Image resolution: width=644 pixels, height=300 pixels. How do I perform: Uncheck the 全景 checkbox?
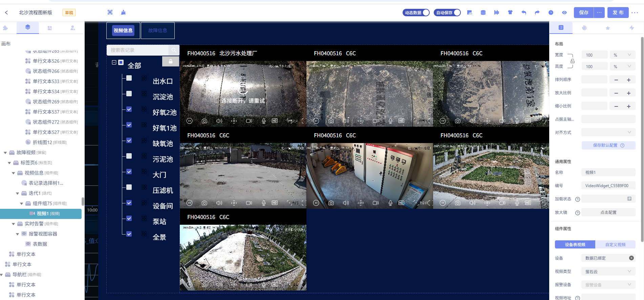[x=129, y=234]
